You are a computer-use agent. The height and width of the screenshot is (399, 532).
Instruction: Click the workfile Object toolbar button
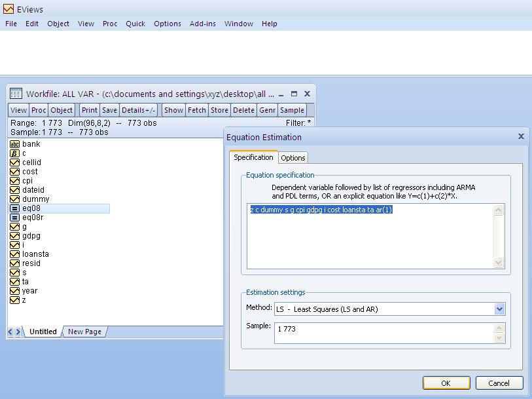tap(62, 110)
